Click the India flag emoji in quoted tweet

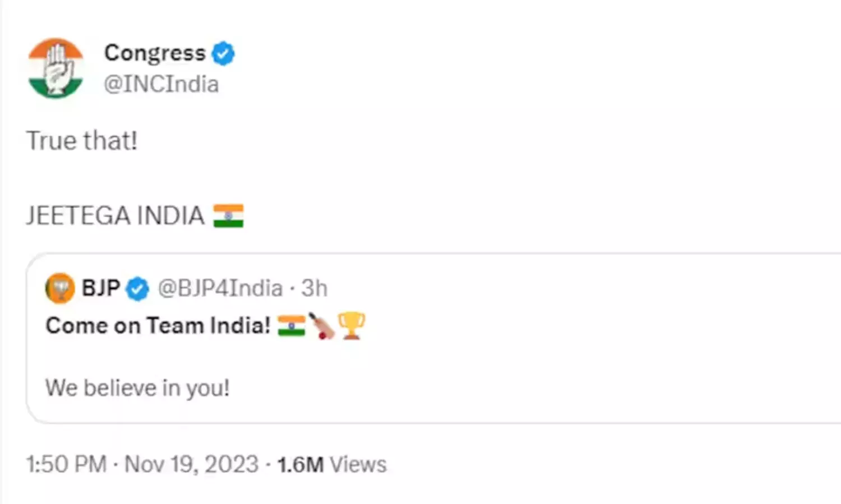(292, 326)
